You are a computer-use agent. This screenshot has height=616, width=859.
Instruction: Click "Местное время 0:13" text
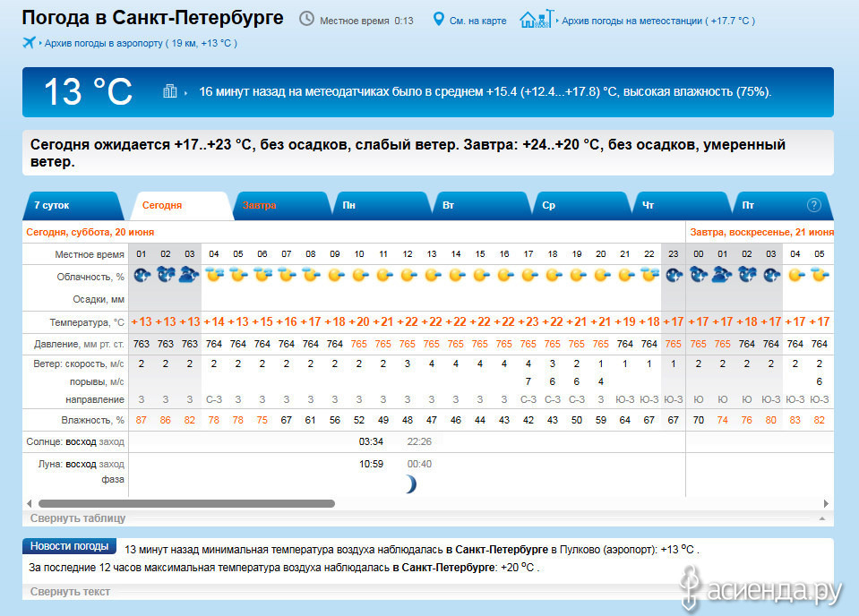366,21
